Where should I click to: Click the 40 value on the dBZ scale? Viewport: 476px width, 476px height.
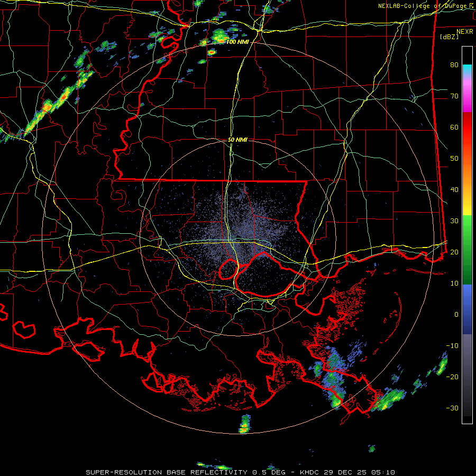click(x=454, y=190)
